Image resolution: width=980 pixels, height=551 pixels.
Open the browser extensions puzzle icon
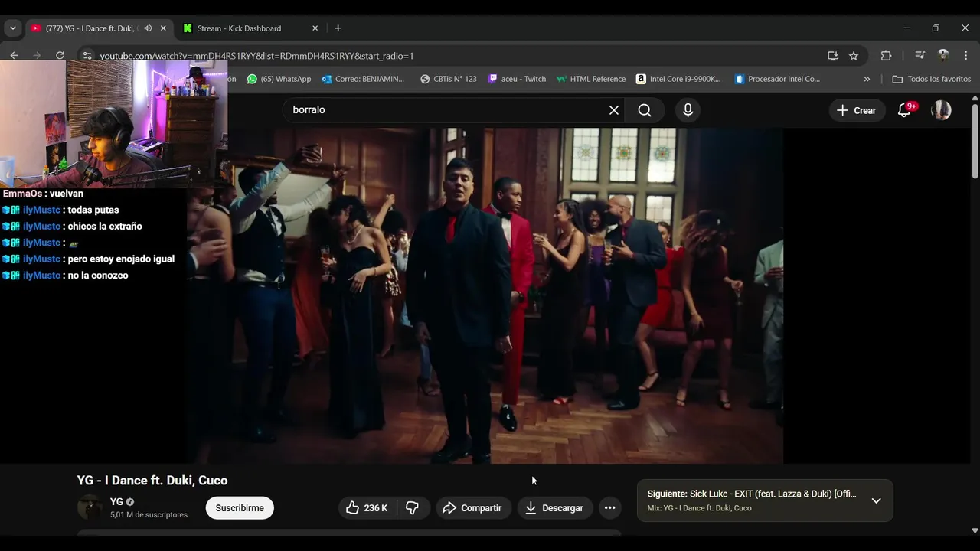pos(886,55)
